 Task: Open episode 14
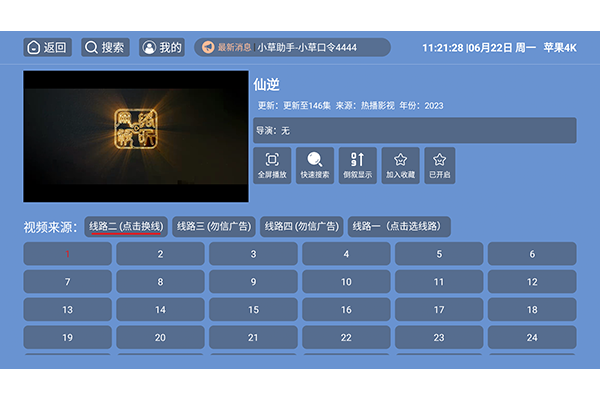click(x=160, y=310)
